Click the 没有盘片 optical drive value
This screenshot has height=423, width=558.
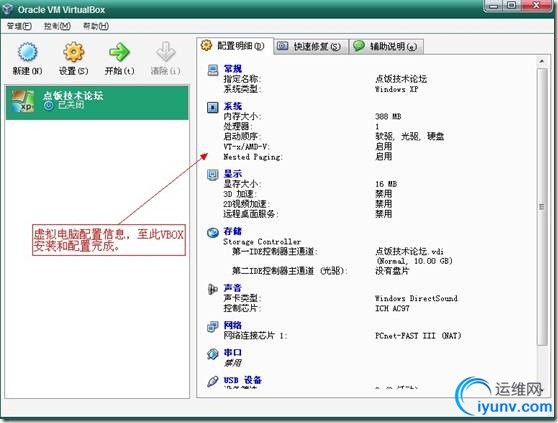click(x=392, y=271)
